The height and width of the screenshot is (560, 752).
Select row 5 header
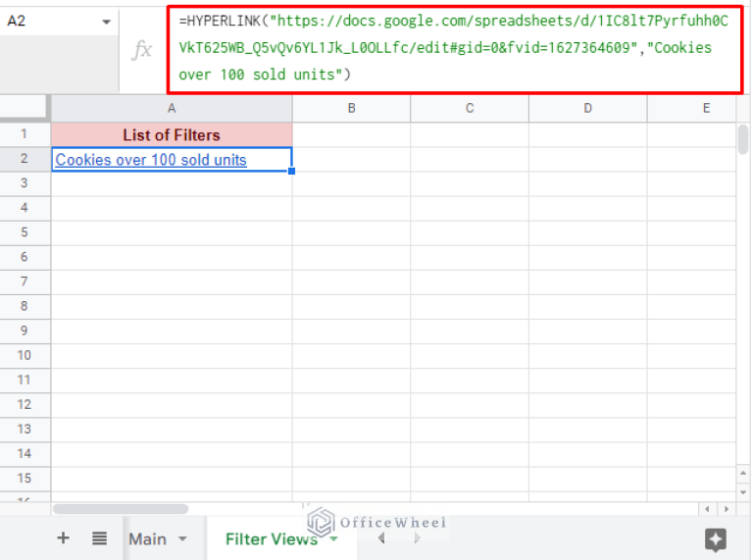24,232
